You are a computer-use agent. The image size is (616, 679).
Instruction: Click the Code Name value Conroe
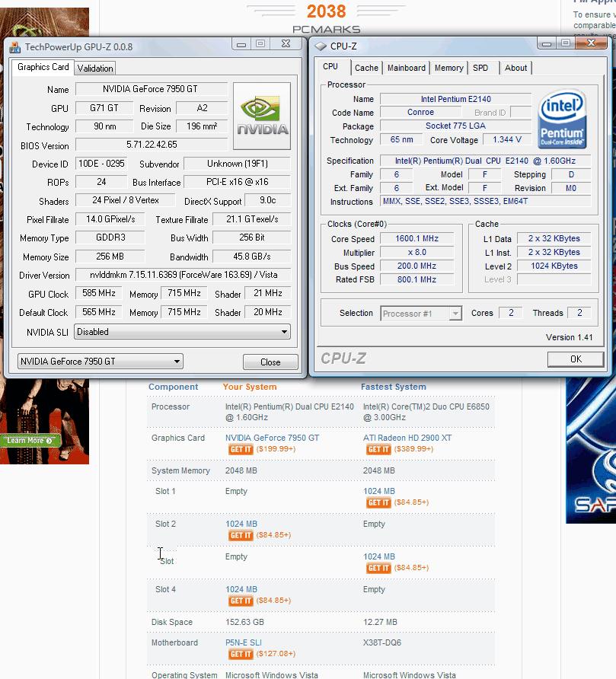(x=420, y=112)
